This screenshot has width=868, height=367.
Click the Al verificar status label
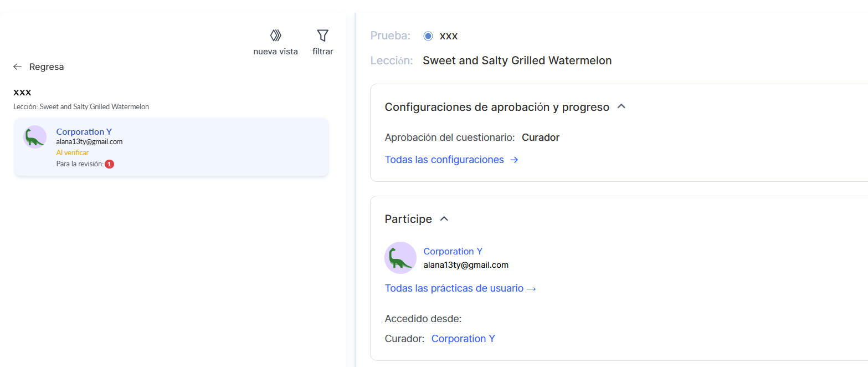click(73, 152)
